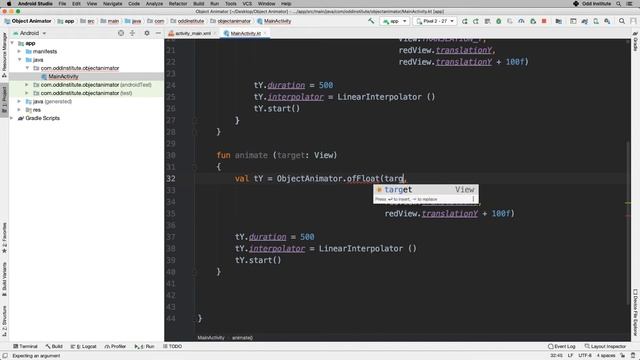Click the app breadcrumb in navigation bar

click(66, 21)
